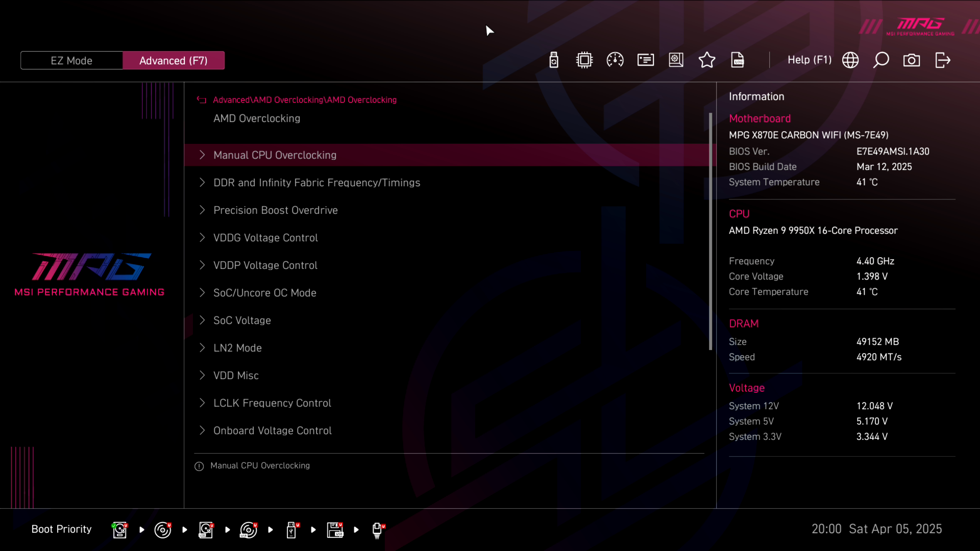Select Advanced (F7) mode tab

[x=174, y=61]
